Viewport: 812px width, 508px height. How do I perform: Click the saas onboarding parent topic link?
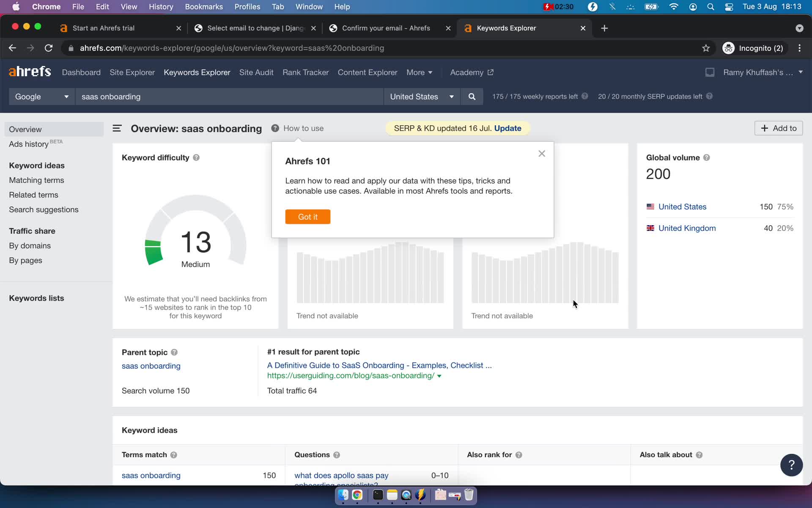[x=151, y=366]
